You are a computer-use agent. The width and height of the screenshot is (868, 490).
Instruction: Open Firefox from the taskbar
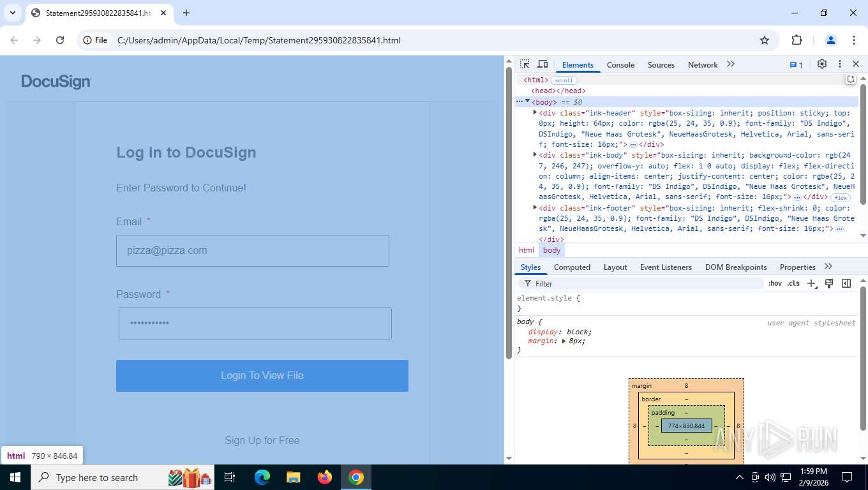click(x=325, y=477)
